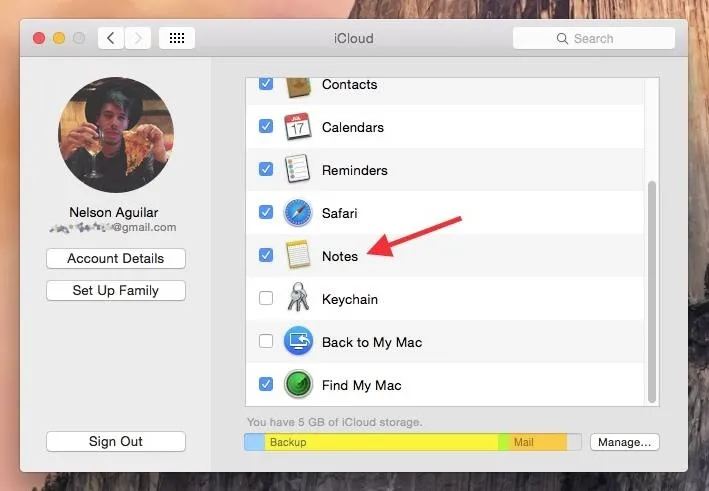Viewport: 709px width, 491px height.
Task: Open Account Details
Action: [x=116, y=259]
